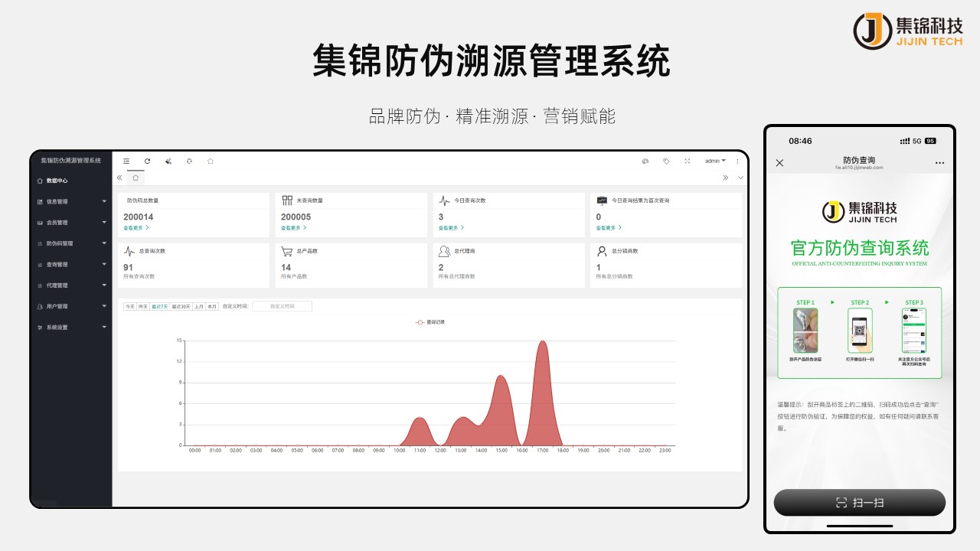The width and height of the screenshot is (980, 551).
Task: Click 查看更多 under 未查询数量
Action: 293,228
